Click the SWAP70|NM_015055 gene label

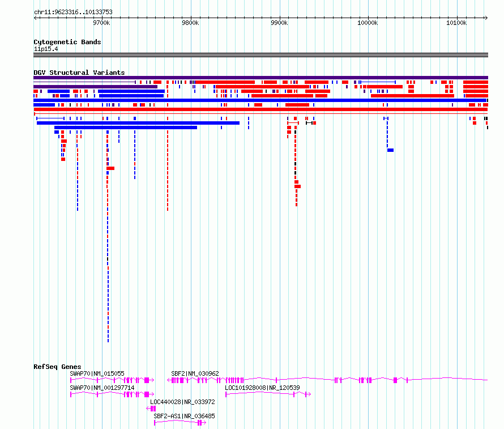point(97,373)
